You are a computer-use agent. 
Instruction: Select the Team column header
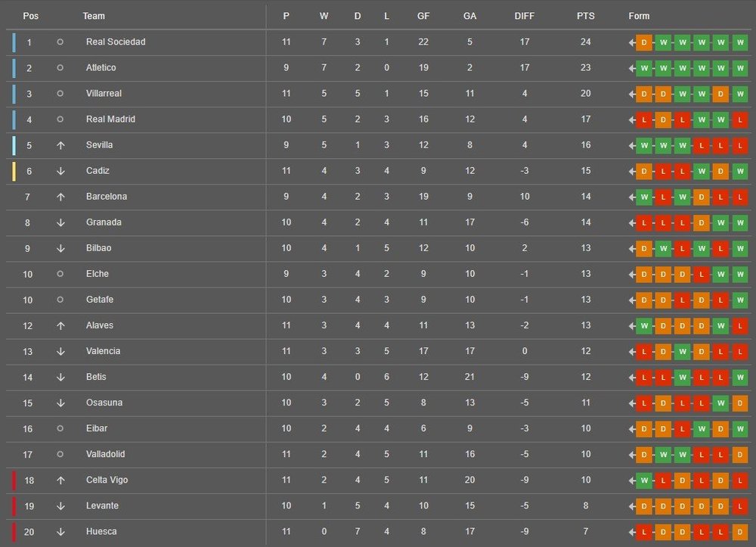94,16
